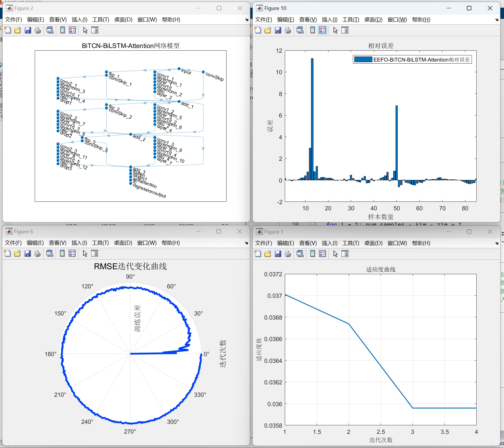Enable Edit Plot arrow in Figure 1

335,254
